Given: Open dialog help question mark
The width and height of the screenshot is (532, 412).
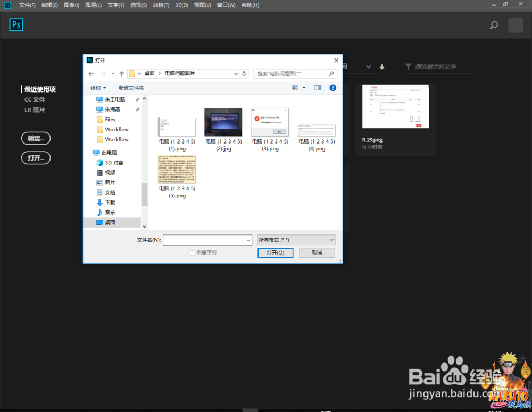Looking at the screenshot, I should 333,88.
